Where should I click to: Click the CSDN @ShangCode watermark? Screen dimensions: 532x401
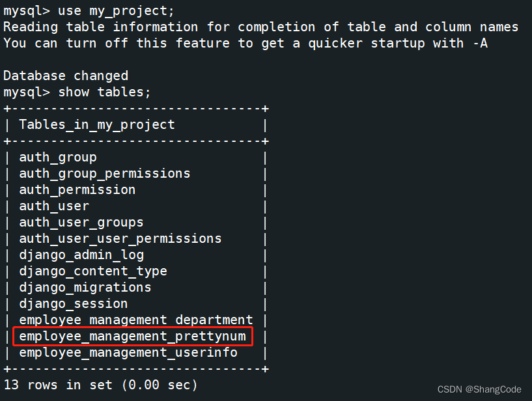(x=479, y=389)
